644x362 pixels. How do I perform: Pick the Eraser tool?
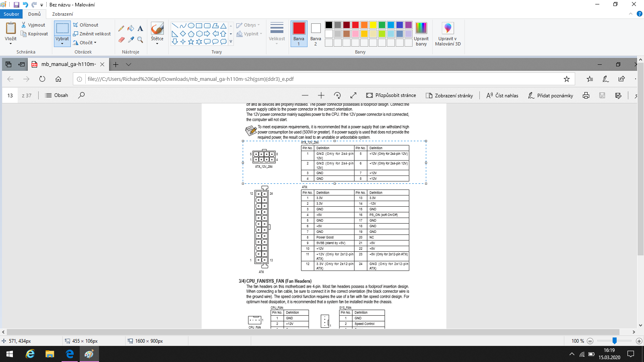pyautogui.click(x=121, y=39)
